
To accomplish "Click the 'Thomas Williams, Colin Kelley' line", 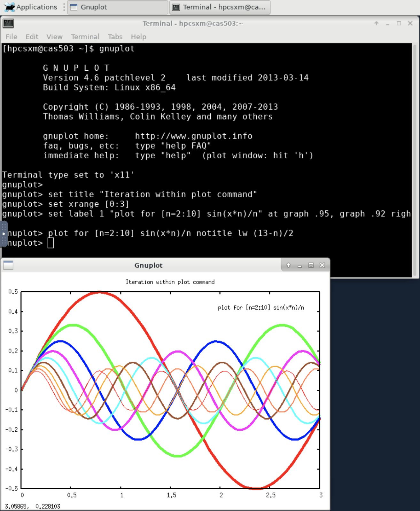I will click(x=158, y=117).
